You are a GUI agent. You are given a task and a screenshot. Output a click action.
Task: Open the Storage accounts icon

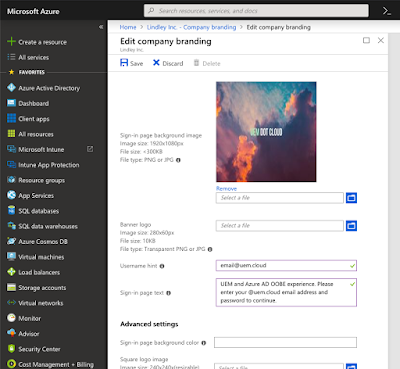click(11, 287)
